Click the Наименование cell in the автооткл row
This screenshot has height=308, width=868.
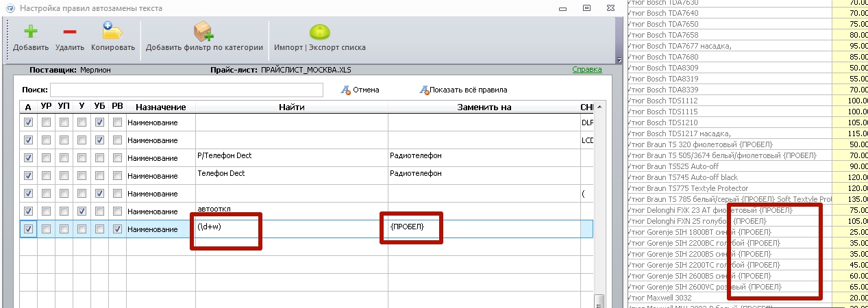point(161,211)
